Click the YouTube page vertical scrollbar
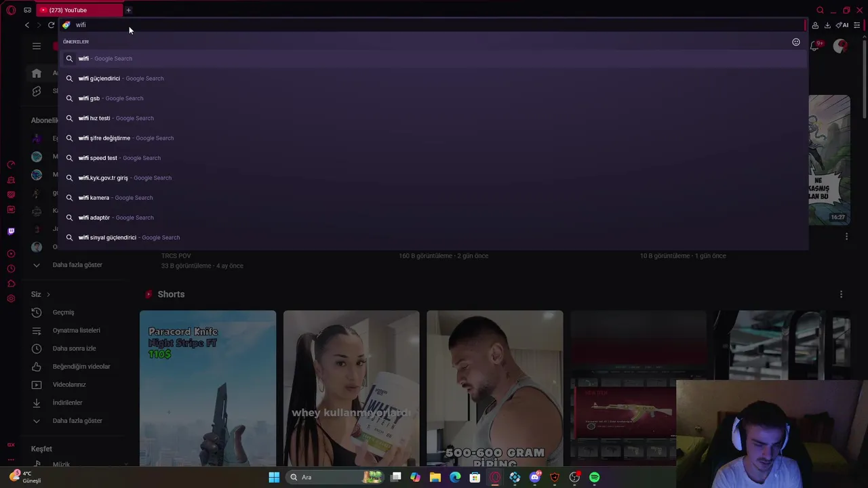868x488 pixels. pos(864,78)
